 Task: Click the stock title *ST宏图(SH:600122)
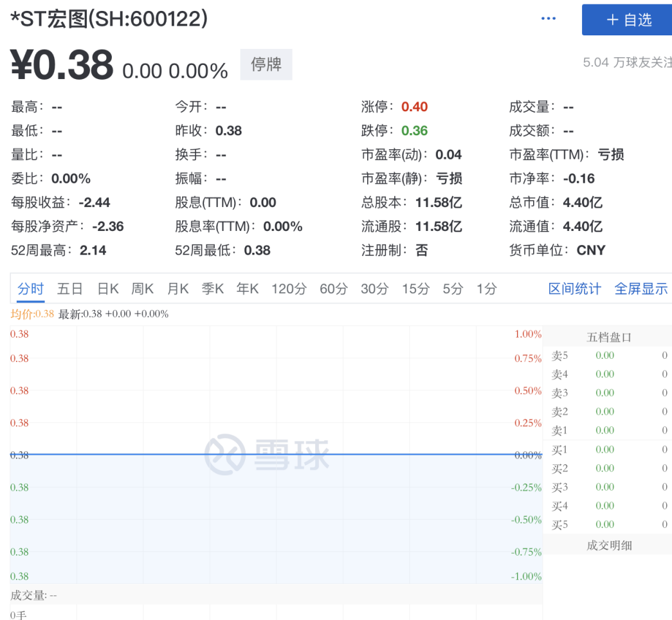(x=109, y=19)
